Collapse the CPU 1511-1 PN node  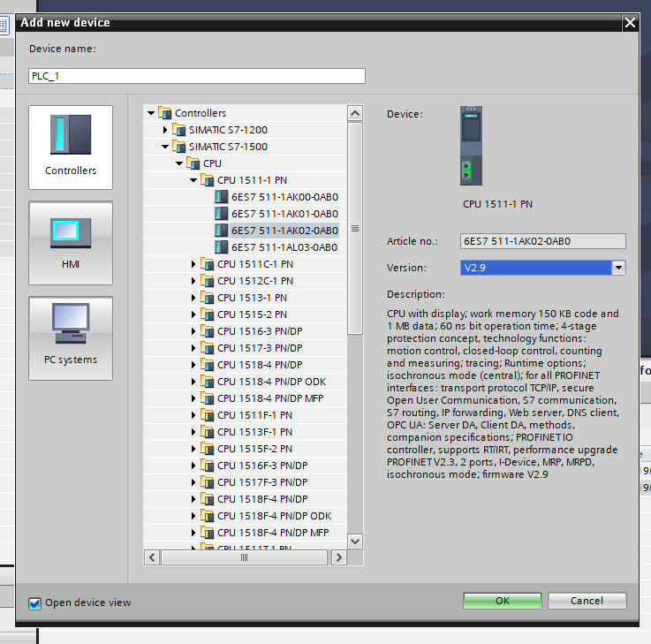pyautogui.click(x=193, y=180)
